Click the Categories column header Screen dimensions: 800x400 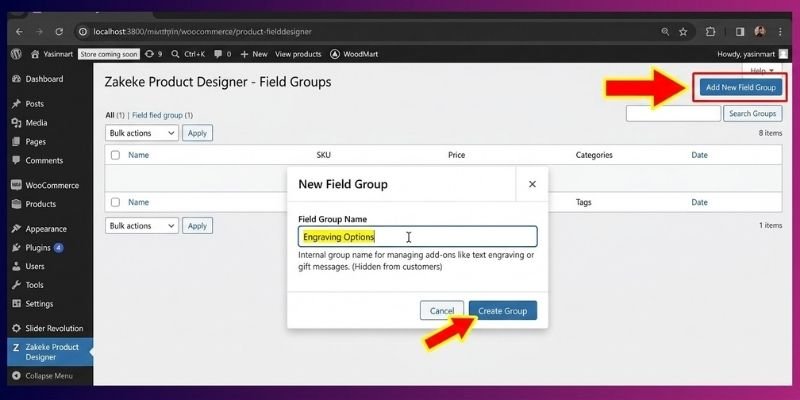[594, 155]
